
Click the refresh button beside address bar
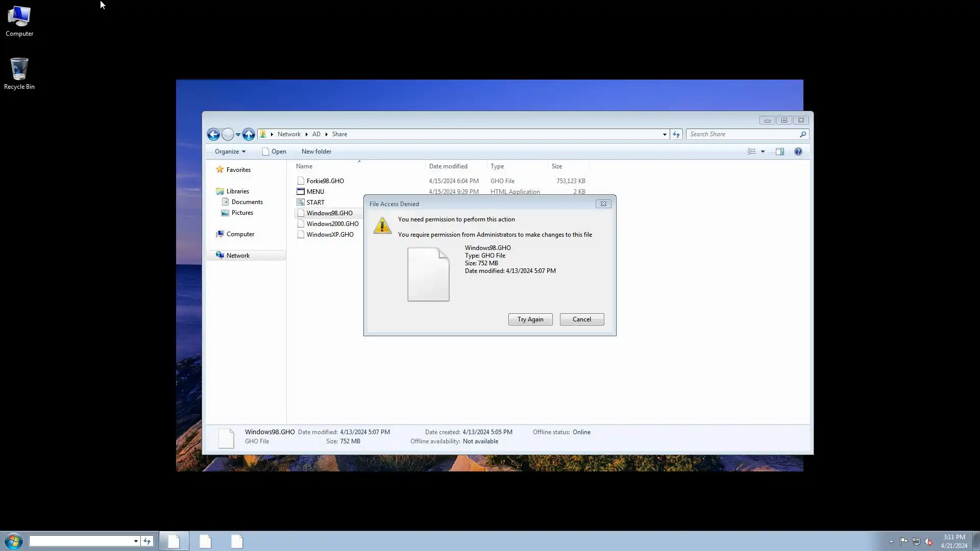pyautogui.click(x=676, y=134)
